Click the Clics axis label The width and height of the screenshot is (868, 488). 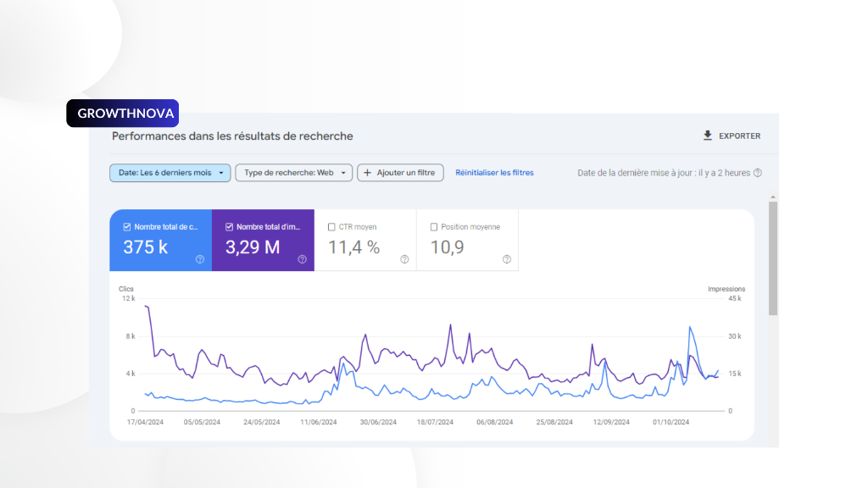126,289
